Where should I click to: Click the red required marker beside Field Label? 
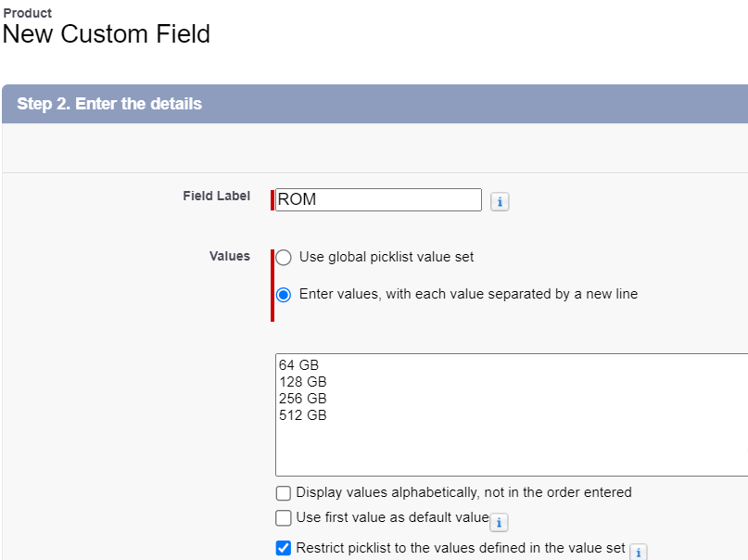(x=273, y=199)
